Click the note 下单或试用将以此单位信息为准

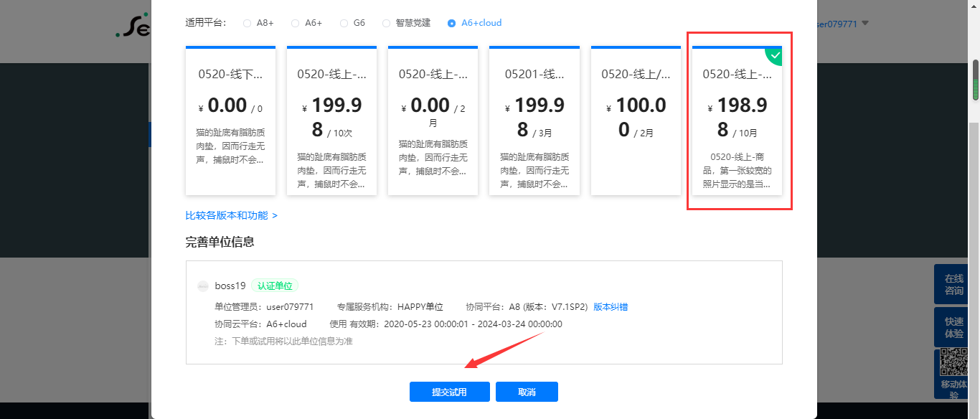click(283, 342)
